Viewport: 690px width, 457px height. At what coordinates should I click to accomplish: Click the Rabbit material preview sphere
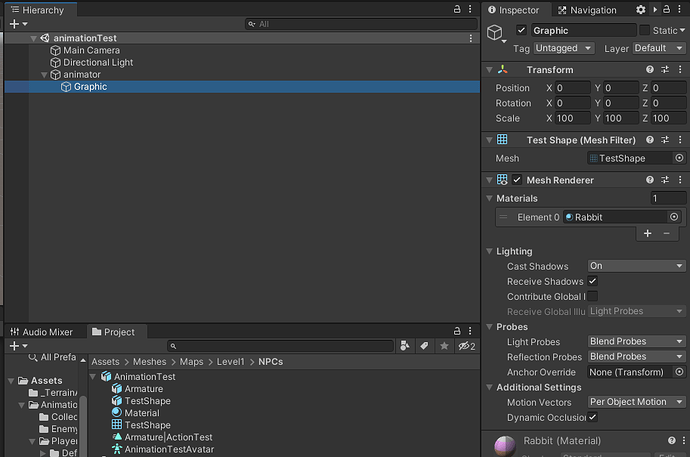[505, 446]
